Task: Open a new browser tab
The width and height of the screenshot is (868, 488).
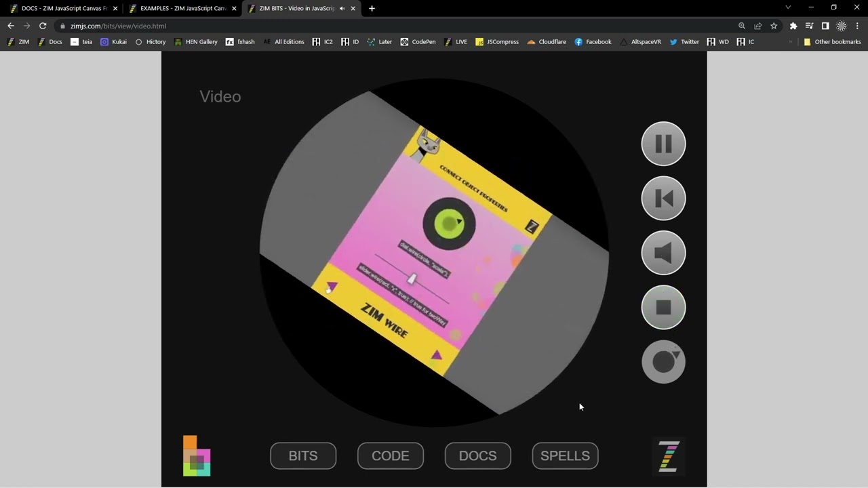Action: (x=372, y=9)
